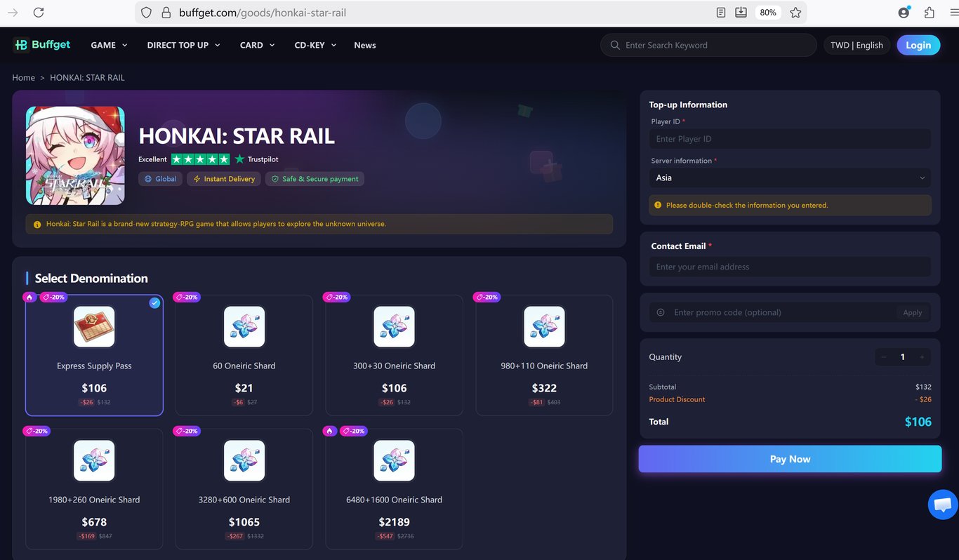Apply the promo code with Apply button

[x=913, y=313]
